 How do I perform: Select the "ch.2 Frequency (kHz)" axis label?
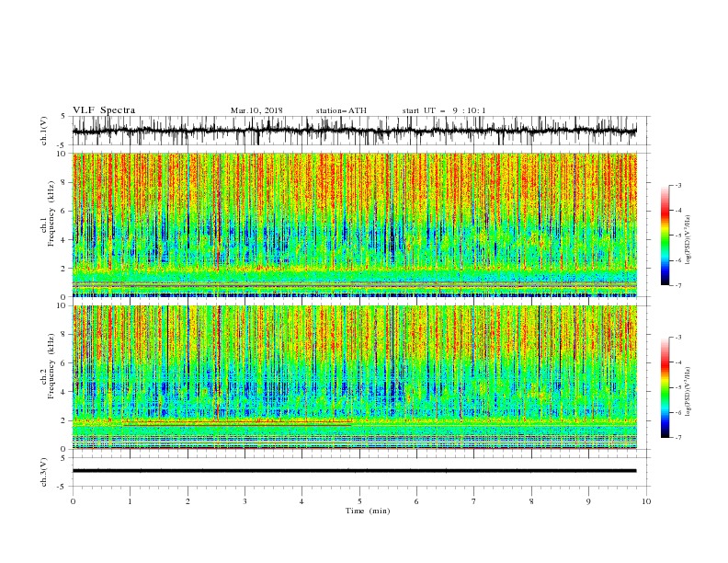tap(48, 366)
